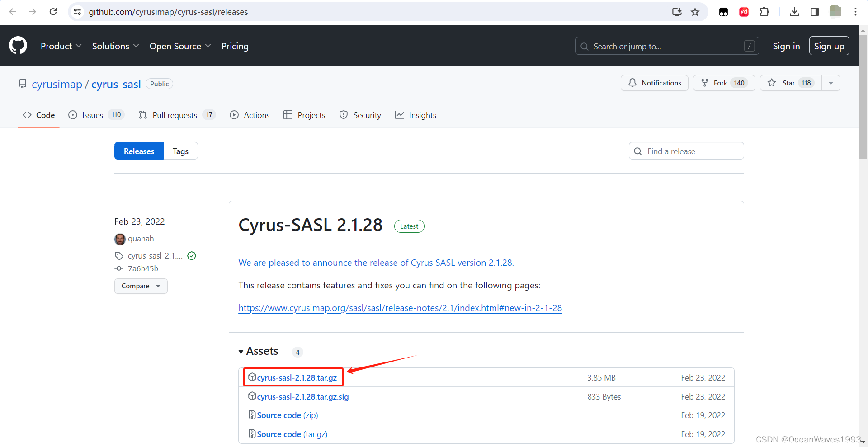Open the Security tab
Viewport: 868px width, 447px height.
(360, 115)
